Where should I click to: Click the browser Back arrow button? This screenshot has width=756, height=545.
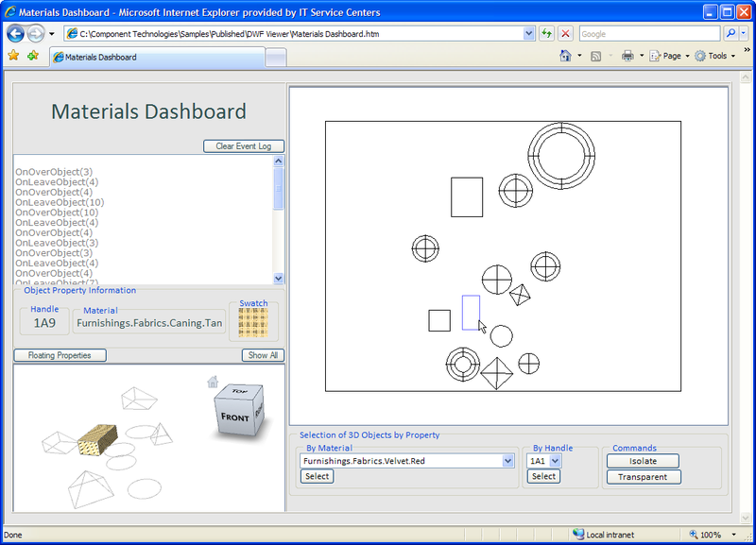click(15, 33)
